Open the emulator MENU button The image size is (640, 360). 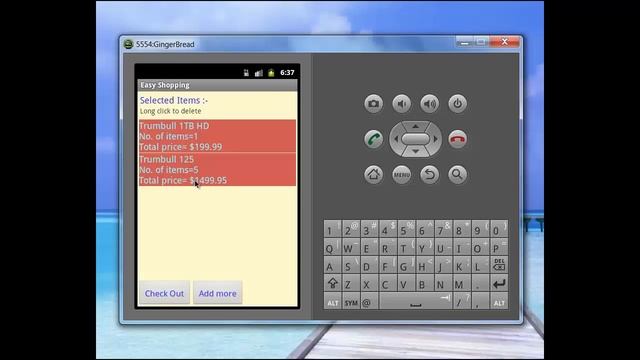click(402, 175)
